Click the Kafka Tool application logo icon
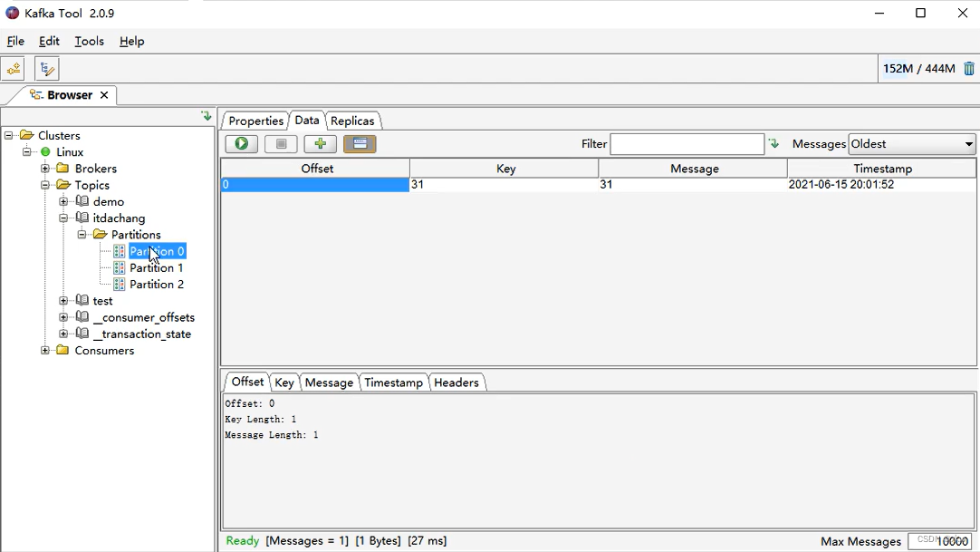Image resolution: width=980 pixels, height=552 pixels. (x=12, y=13)
